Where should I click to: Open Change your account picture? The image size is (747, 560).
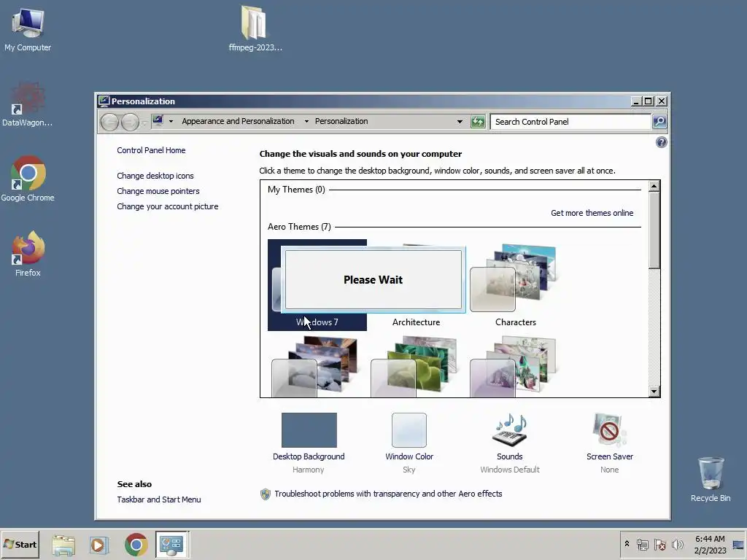coord(168,206)
